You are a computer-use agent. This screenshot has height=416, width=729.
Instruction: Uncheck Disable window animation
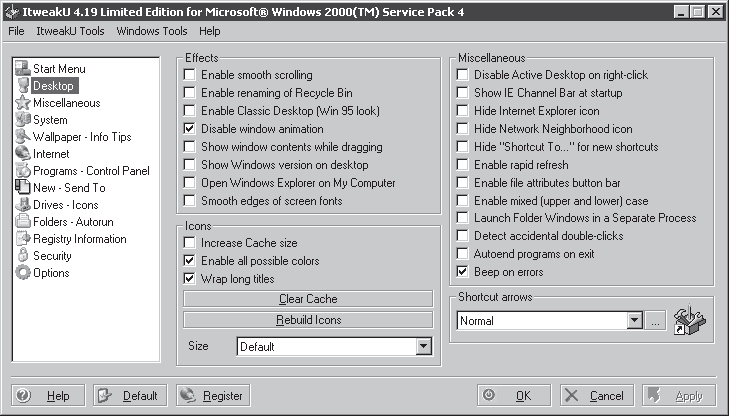tap(190, 129)
